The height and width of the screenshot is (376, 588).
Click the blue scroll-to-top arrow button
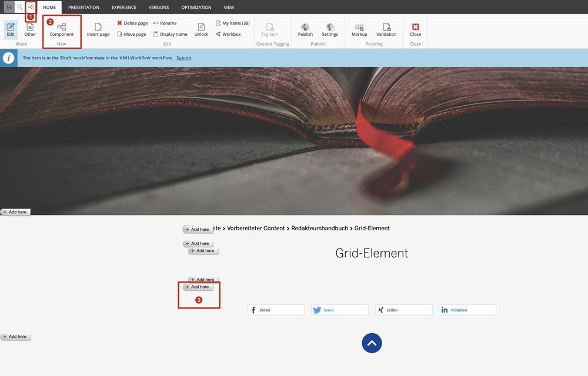click(x=372, y=343)
